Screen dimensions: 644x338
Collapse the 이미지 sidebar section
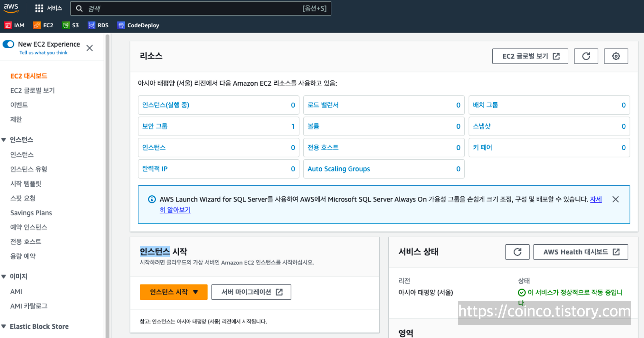point(4,277)
